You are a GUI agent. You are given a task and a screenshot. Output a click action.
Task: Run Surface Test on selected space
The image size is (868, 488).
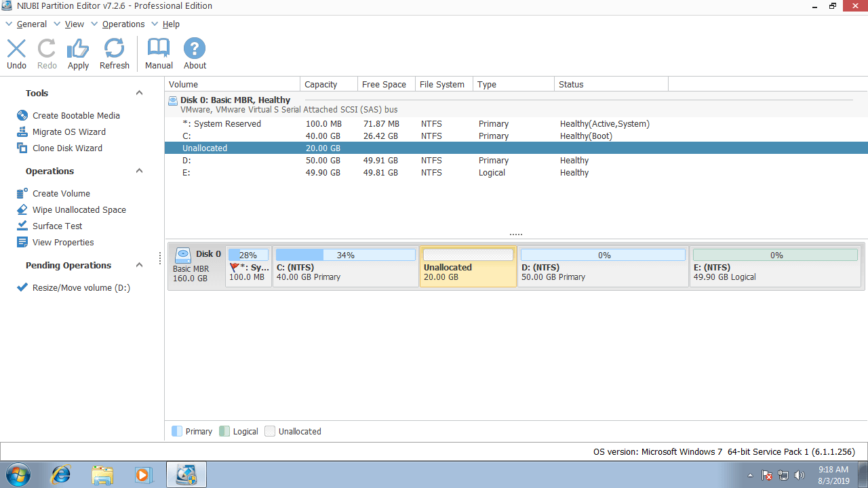(x=57, y=226)
